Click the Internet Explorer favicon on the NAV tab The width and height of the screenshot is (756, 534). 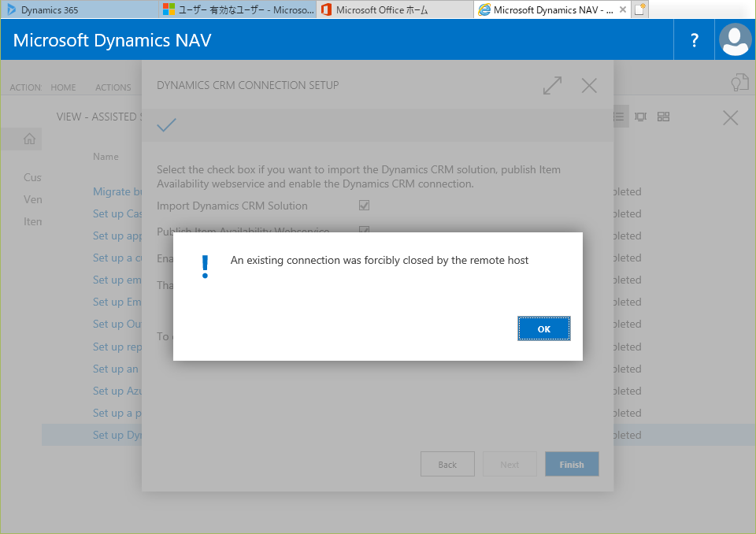point(484,9)
